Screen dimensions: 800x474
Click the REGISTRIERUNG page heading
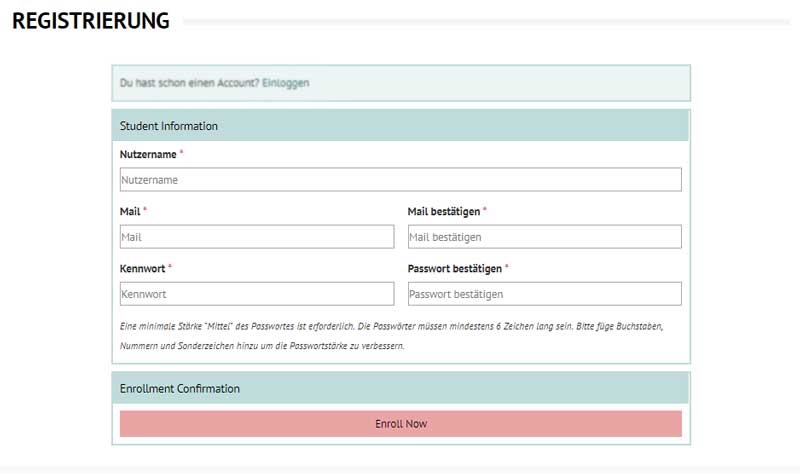point(91,21)
